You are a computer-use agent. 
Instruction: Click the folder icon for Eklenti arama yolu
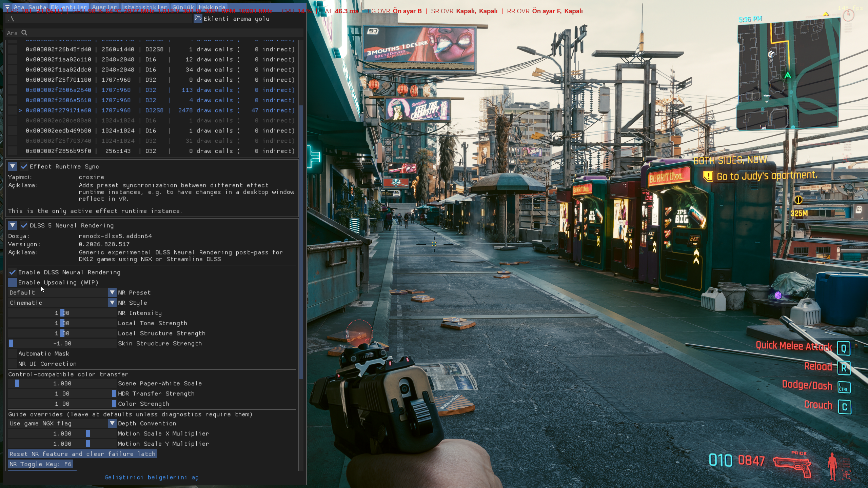pyautogui.click(x=198, y=19)
